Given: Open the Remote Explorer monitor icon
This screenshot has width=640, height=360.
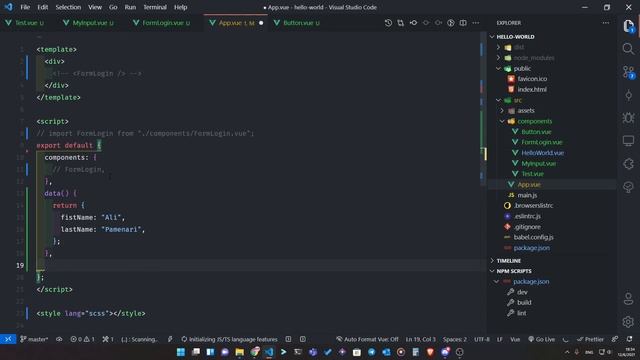Looking at the screenshot, I should tap(629, 141).
